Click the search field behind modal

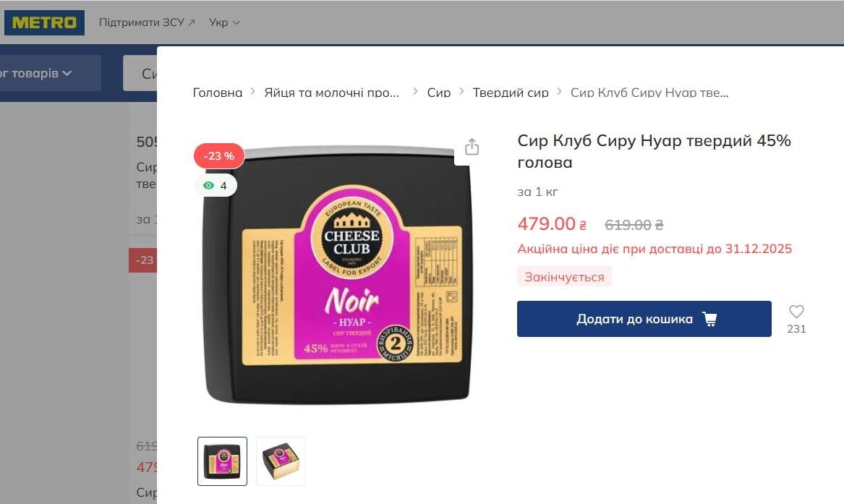click(x=140, y=73)
